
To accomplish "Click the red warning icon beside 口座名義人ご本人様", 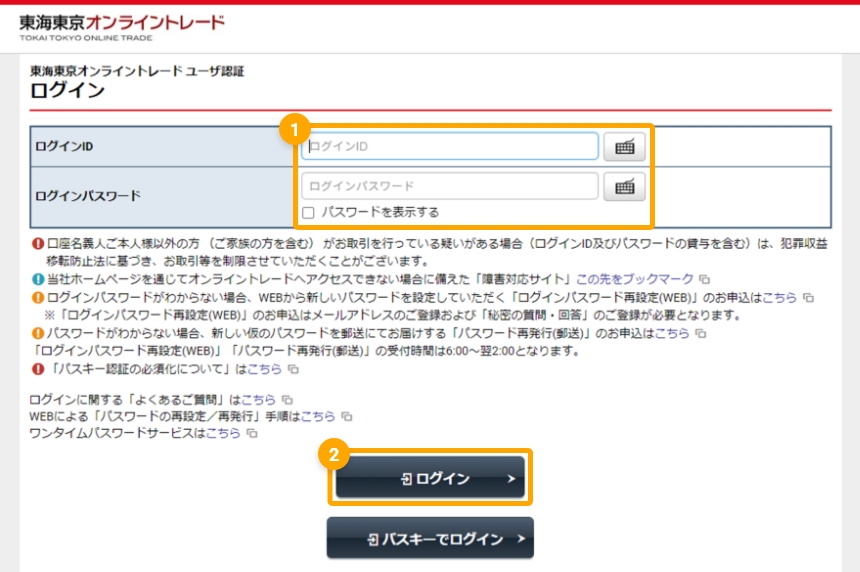I will pyautogui.click(x=38, y=243).
